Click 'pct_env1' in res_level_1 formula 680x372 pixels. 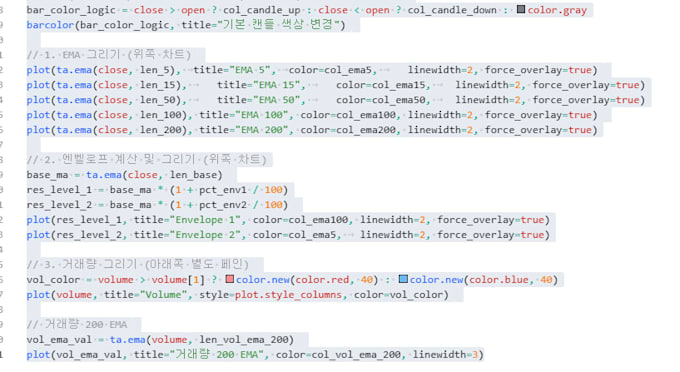click(x=223, y=190)
